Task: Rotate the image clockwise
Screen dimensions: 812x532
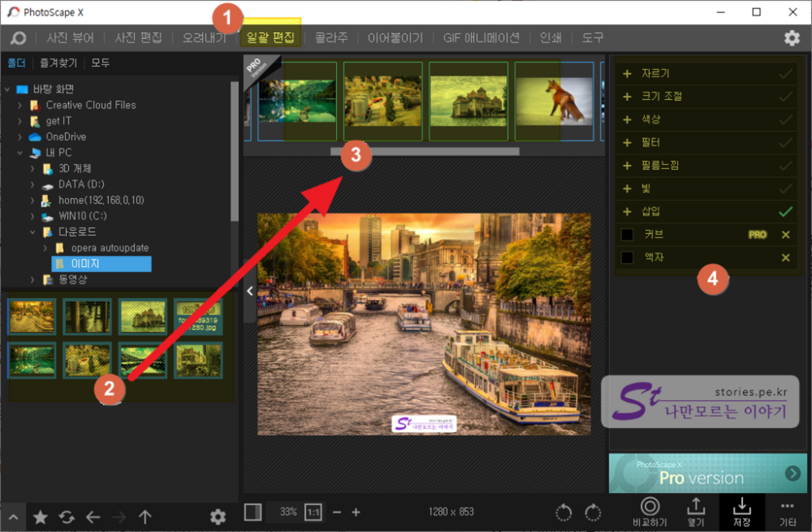Action: tap(593, 512)
